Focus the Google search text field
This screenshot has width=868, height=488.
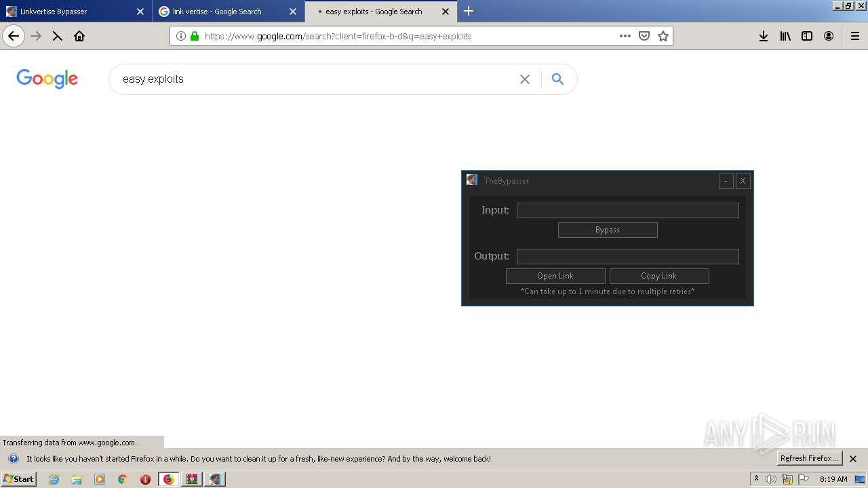(x=315, y=79)
